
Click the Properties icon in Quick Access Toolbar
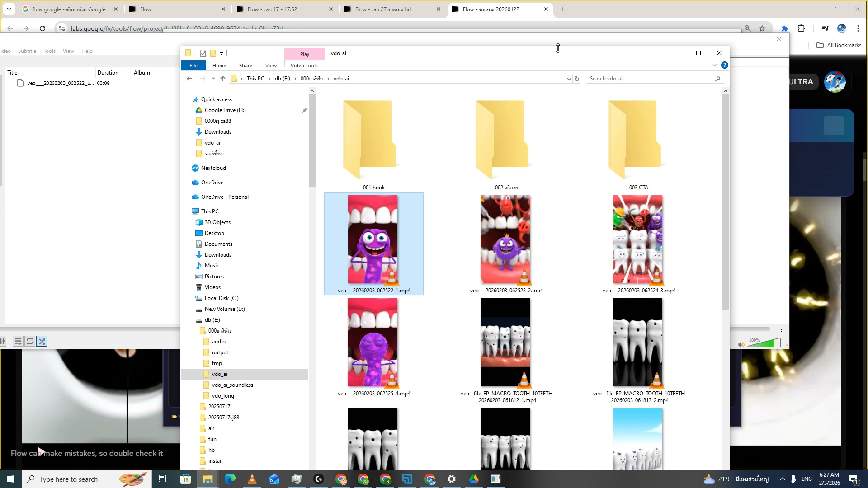203,53
